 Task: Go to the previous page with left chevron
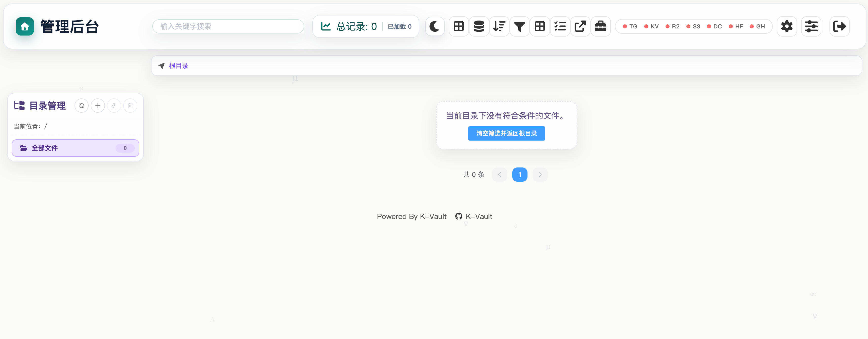[499, 174]
